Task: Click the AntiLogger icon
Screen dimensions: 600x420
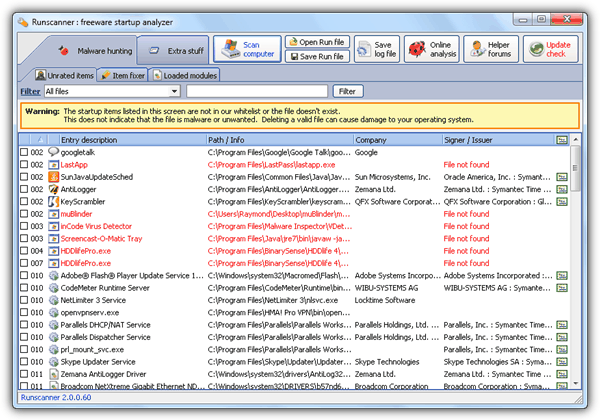Action: (x=53, y=189)
